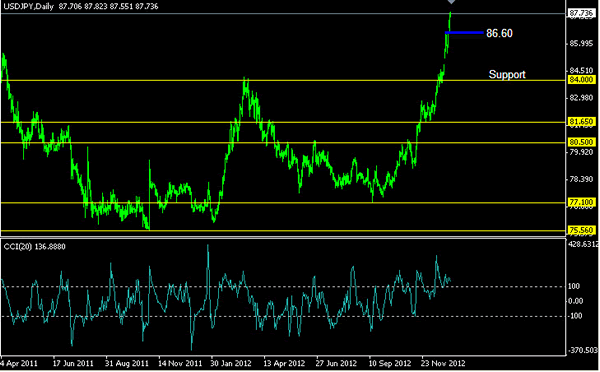This screenshot has width=600, height=372.
Task: Click the 82.980 price scale value
Action: coord(581,98)
